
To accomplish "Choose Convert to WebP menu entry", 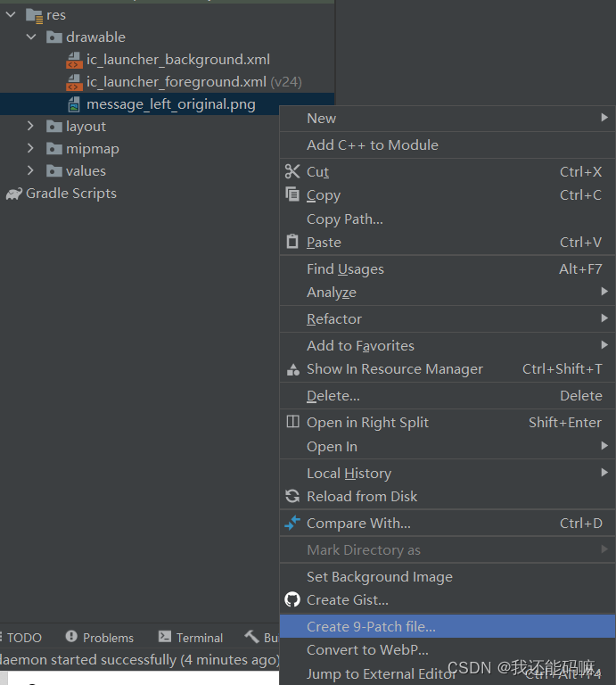I will coord(447,649).
